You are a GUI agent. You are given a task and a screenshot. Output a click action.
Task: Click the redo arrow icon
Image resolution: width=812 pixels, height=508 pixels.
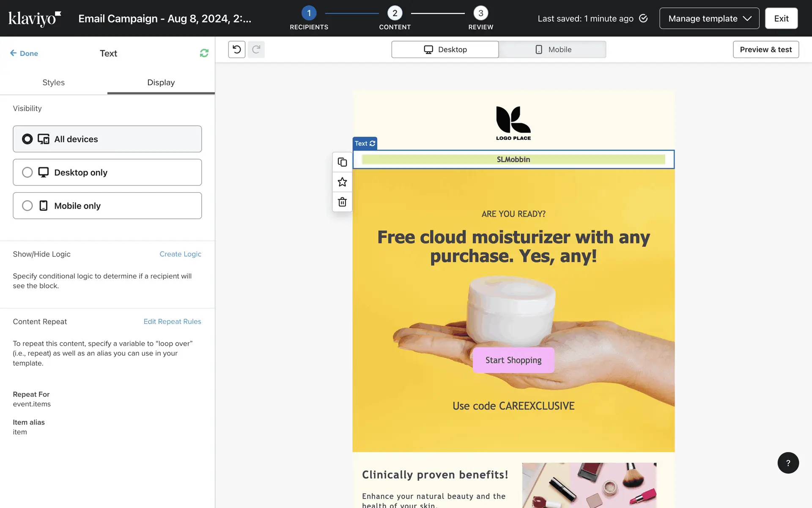(x=256, y=50)
